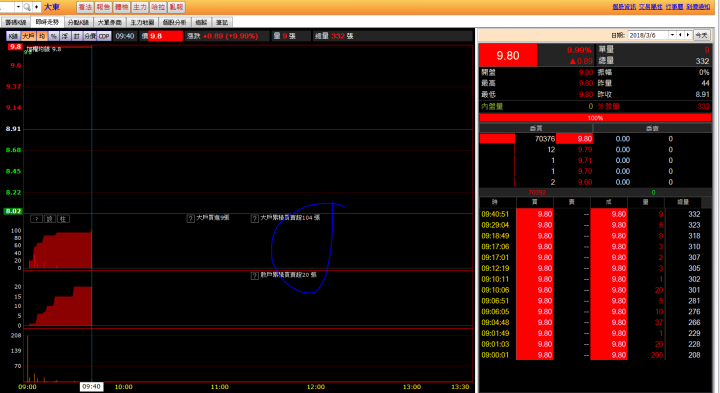Toggle the 大戶 indicator button
The width and height of the screenshot is (720, 393).
(28, 36)
